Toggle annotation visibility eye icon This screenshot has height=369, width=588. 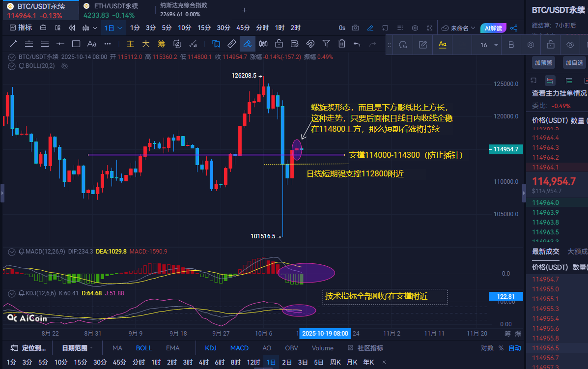[570, 45]
